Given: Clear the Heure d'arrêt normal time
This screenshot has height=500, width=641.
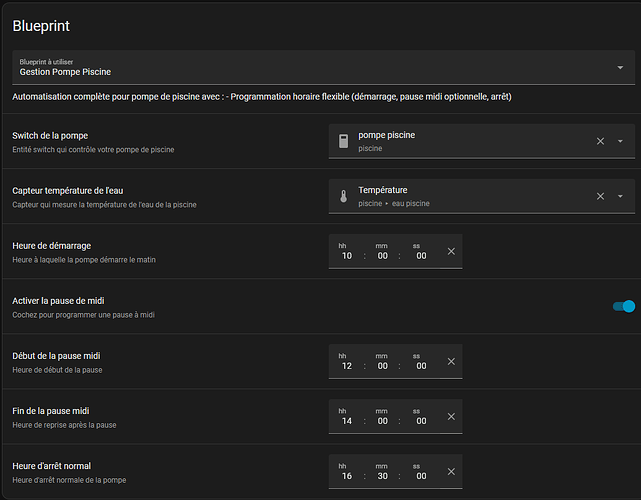Looking at the screenshot, I should pos(451,471).
